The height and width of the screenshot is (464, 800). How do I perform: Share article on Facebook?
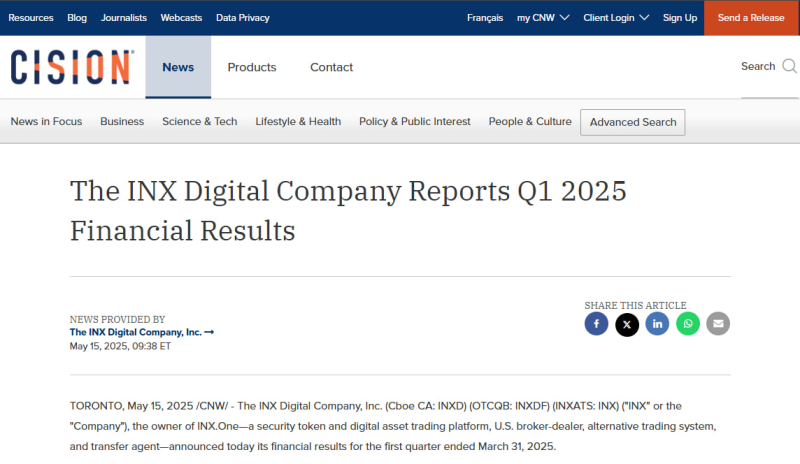(596, 324)
